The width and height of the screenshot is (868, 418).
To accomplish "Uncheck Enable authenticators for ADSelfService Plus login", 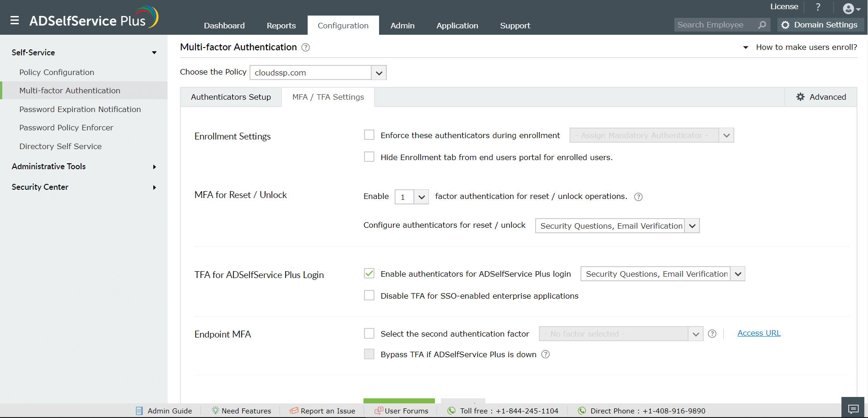I will pos(369,273).
